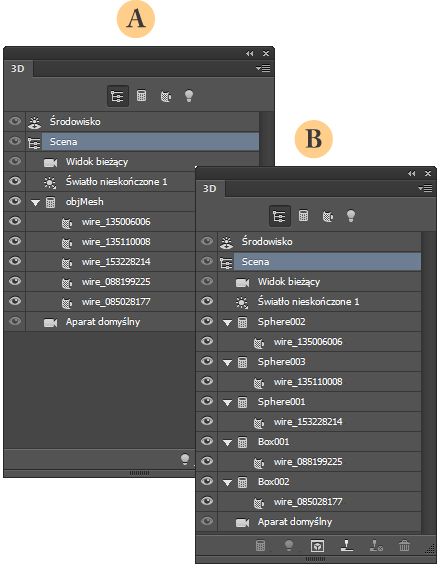This screenshot has width=443, height=570.
Task: Click render cube icon in panel B footer
Action: pyautogui.click(x=317, y=545)
